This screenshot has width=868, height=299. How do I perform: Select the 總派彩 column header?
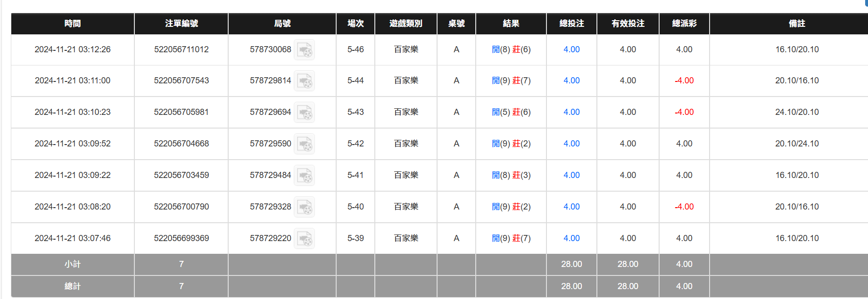point(684,24)
